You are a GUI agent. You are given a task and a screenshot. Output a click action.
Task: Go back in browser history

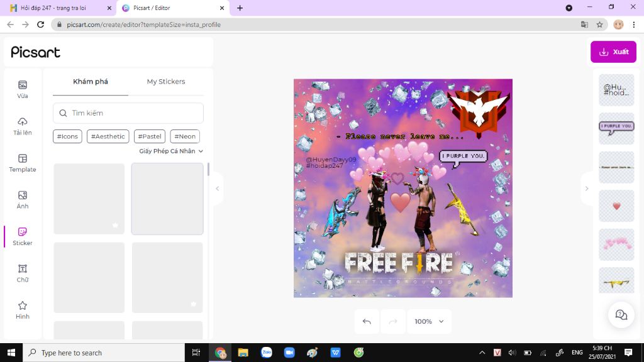tap(10, 25)
